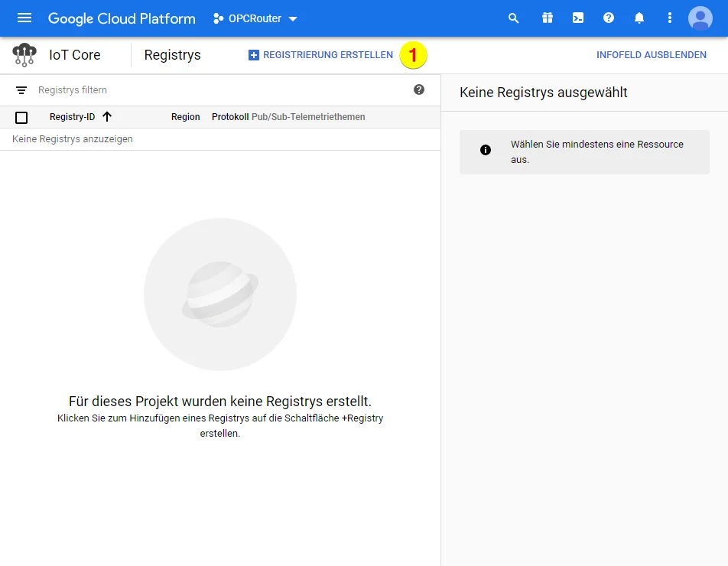Tick the select-all registries checkbox

(x=21, y=118)
